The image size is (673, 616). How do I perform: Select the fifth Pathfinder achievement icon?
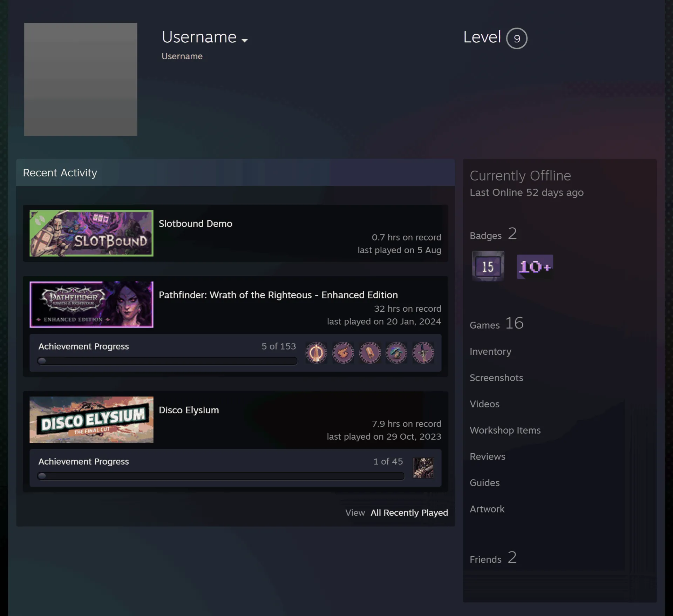coord(423,352)
